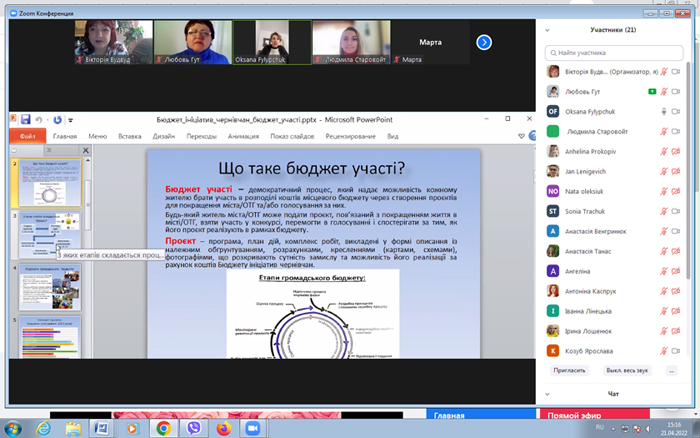Click the Выкл. весь звук button

coord(627,371)
